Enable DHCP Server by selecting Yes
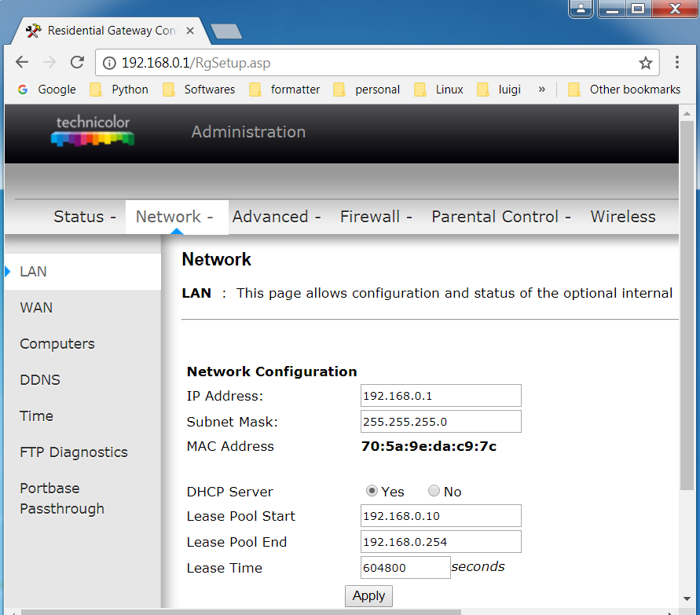The image size is (700, 615). (372, 490)
